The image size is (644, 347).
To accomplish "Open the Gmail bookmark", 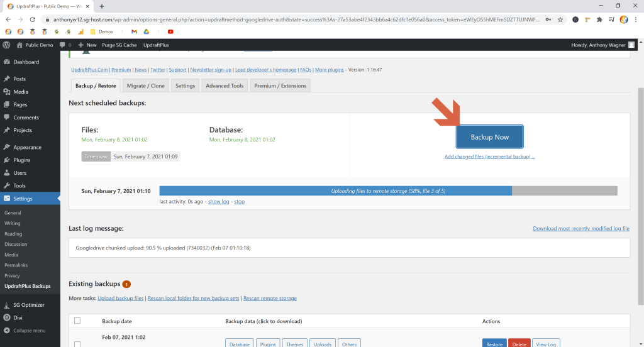I will pyautogui.click(x=134, y=31).
